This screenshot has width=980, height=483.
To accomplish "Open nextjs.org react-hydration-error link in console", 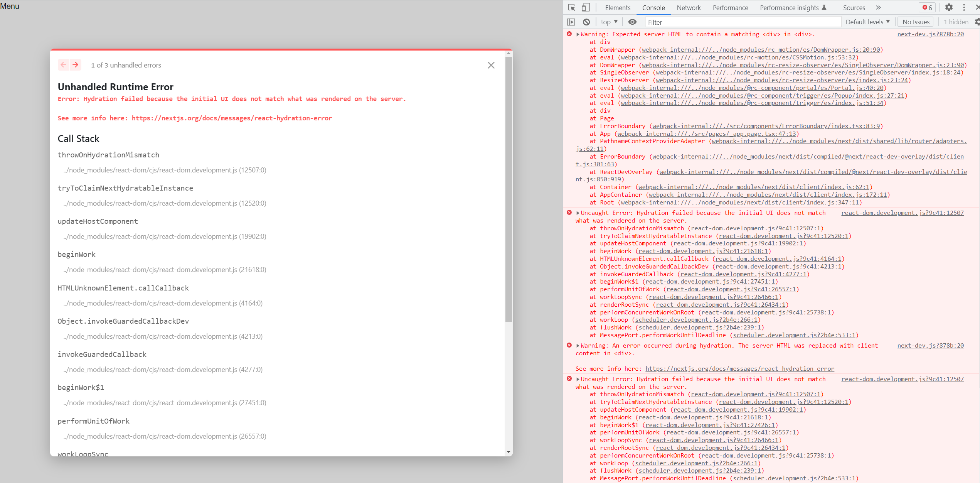I will click(x=739, y=368).
